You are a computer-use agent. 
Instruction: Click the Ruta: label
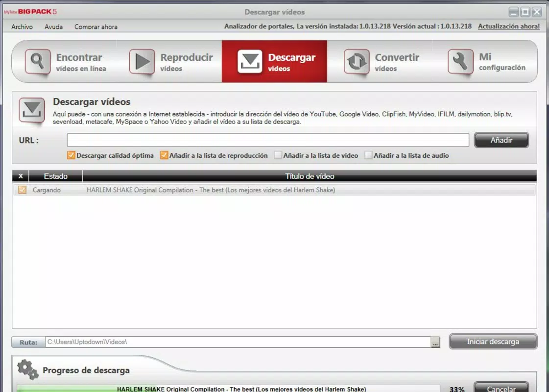click(28, 342)
